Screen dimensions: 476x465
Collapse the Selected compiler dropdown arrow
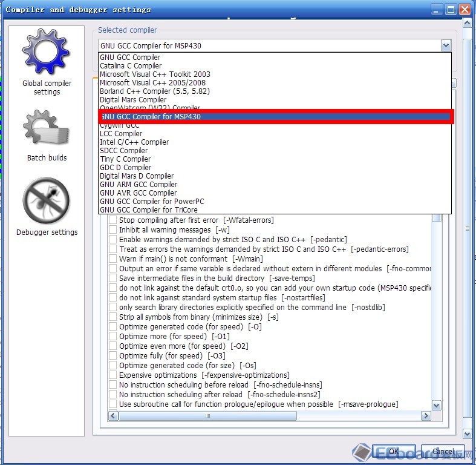pos(446,46)
